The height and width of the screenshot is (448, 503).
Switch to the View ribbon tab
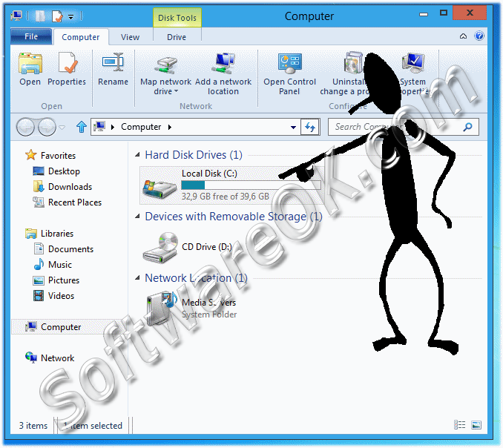[131, 37]
